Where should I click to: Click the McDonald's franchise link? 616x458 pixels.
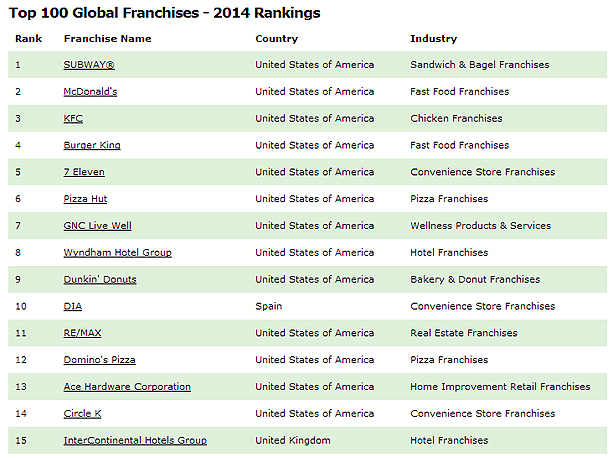coord(90,92)
